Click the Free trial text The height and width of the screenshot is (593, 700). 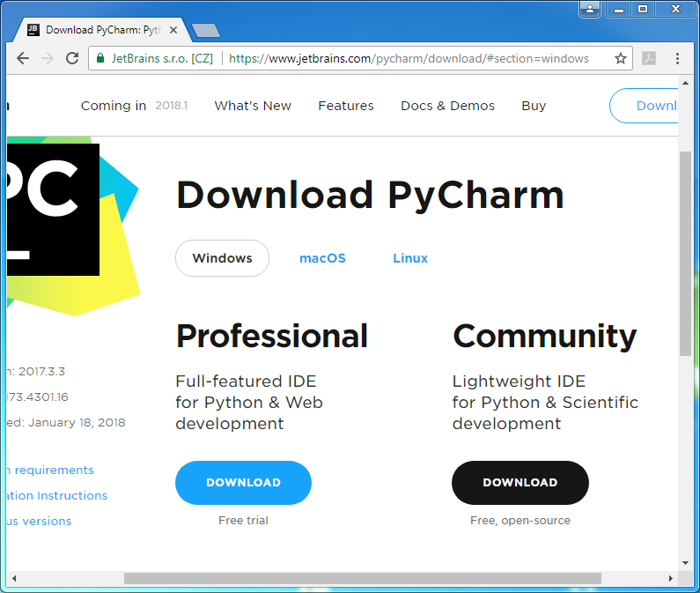click(243, 521)
